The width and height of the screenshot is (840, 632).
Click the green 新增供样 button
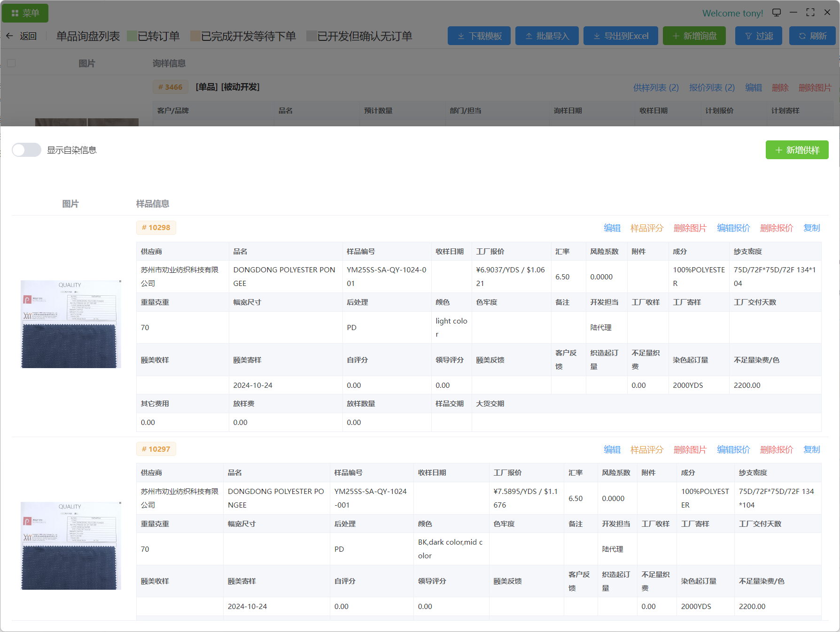pos(797,150)
